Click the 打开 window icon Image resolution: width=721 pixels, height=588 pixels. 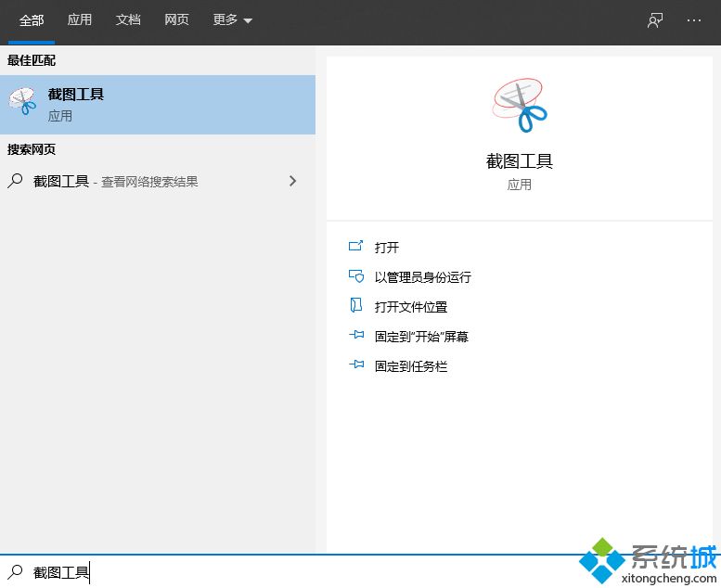(356, 246)
